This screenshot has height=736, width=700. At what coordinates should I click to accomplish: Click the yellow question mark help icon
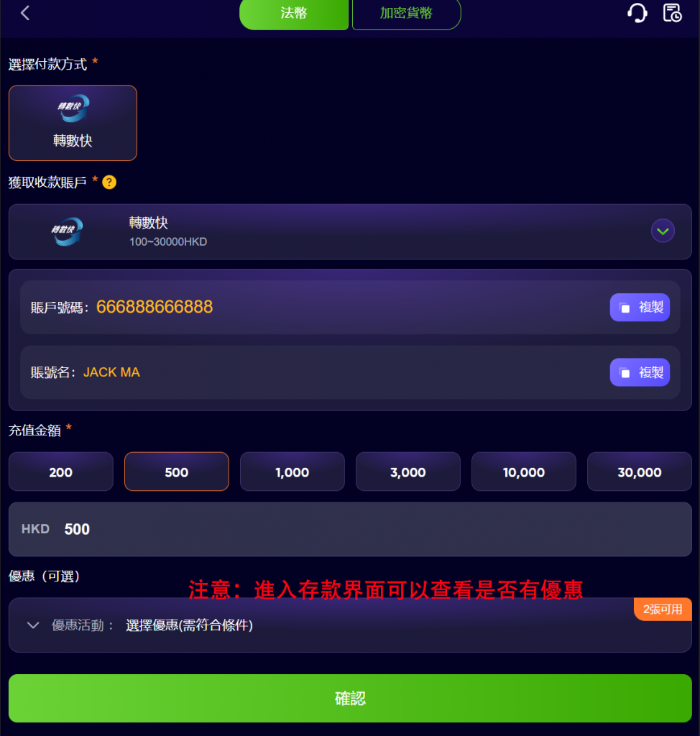tap(109, 182)
